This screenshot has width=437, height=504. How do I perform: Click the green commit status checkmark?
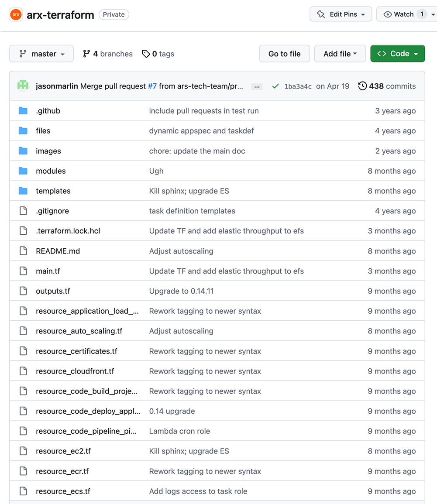tap(275, 86)
